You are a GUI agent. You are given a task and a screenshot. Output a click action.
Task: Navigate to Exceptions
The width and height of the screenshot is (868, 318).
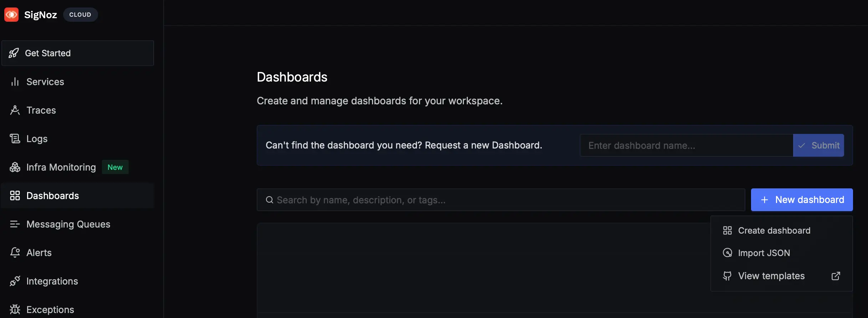[78, 309]
